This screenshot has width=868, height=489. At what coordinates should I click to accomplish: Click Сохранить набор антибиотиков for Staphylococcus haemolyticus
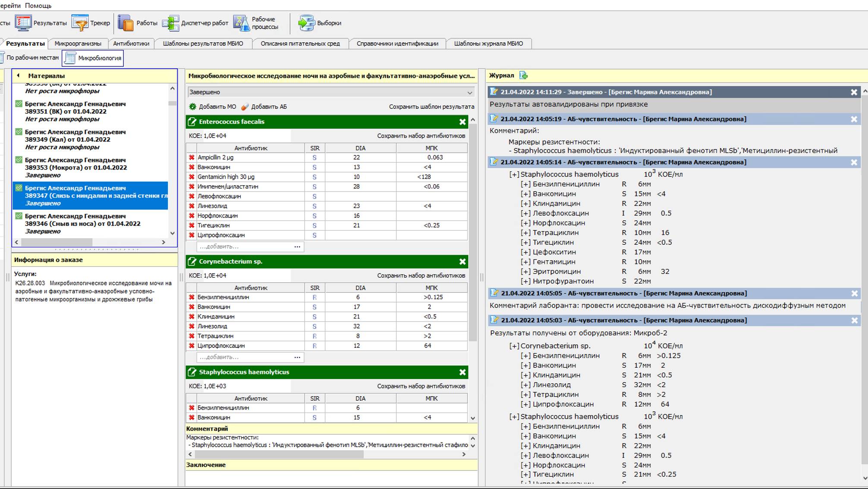(421, 386)
